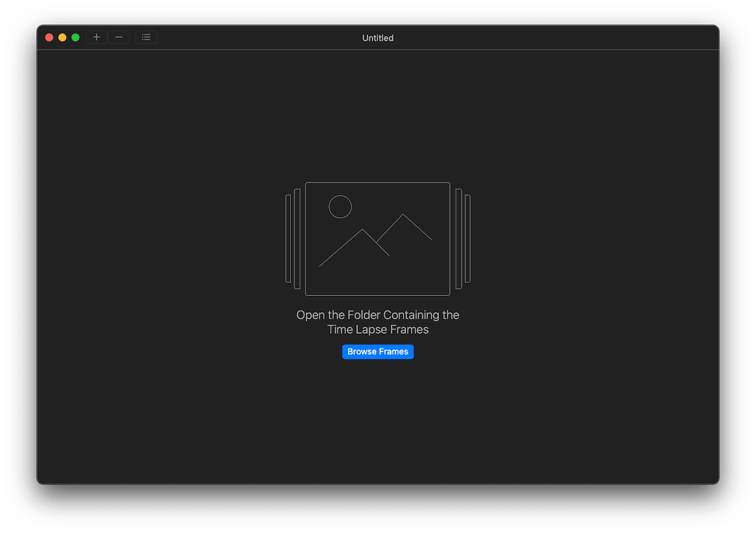This screenshot has width=756, height=533.
Task: Click the right mountain peak outline
Action: [x=403, y=215]
